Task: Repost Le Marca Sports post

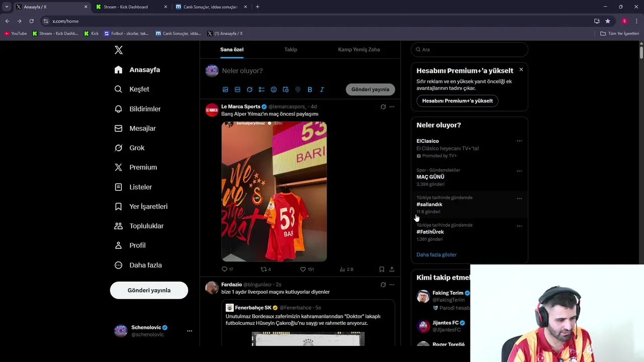Action: (266, 269)
